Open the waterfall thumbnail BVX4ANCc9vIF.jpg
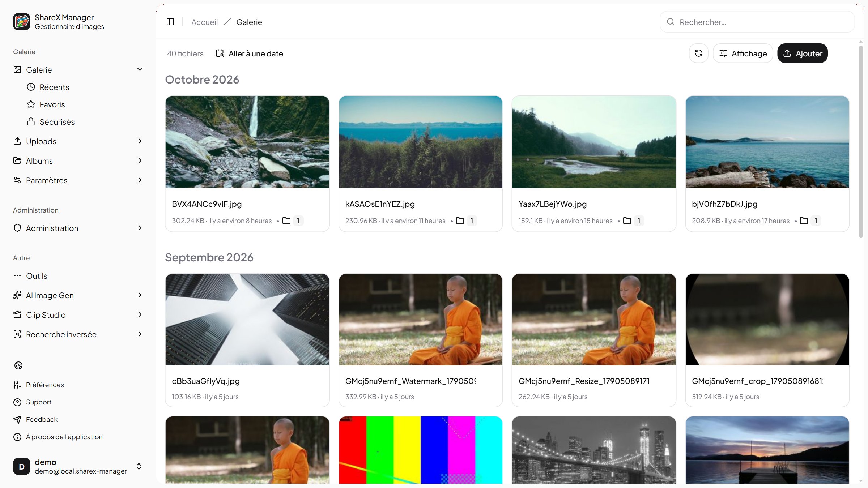Viewport: 868px width, 488px height. (x=247, y=142)
